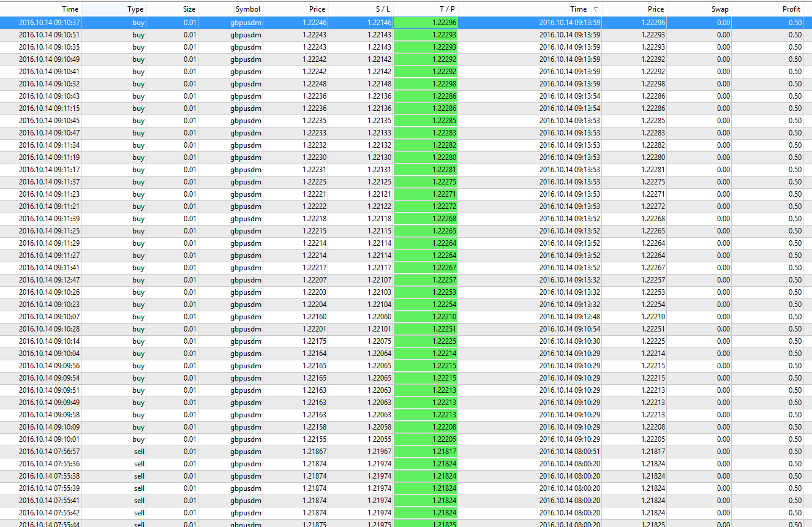Click Swap 0.00 in the row opened 09:10:07
The height and width of the screenshot is (527, 812).
pyautogui.click(x=723, y=317)
